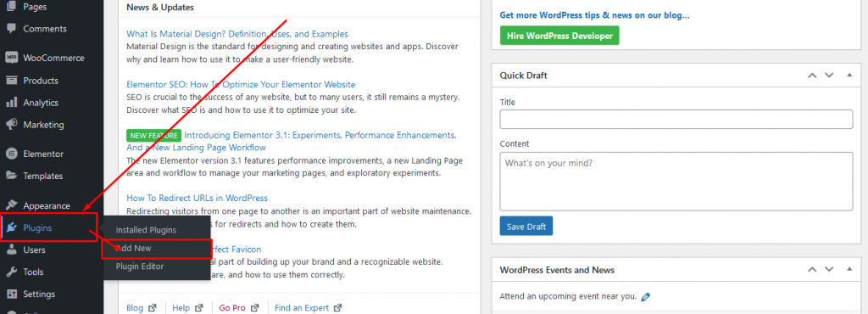Click the Quick Draft panel heading
Viewport: 868px width, 314px height.
tap(523, 76)
